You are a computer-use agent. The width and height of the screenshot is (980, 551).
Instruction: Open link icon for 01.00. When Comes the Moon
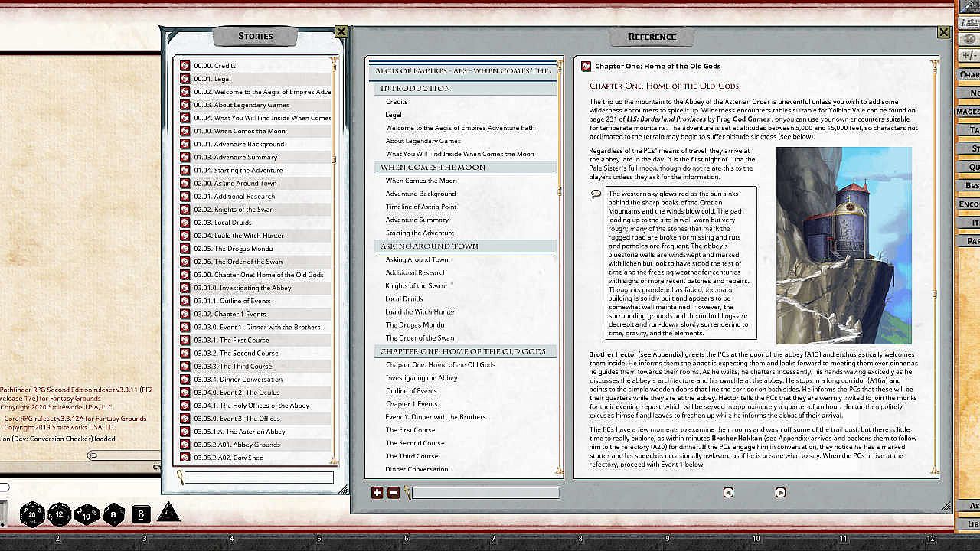click(x=185, y=131)
